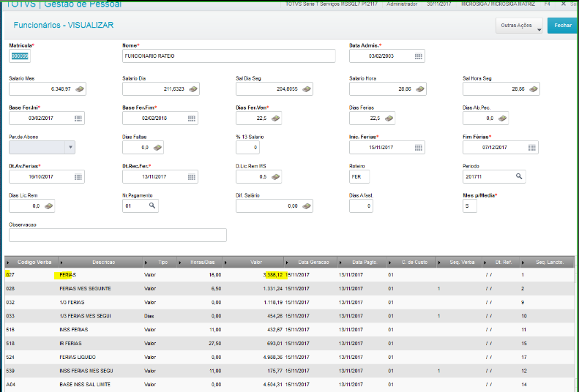The height and width of the screenshot is (392, 579).
Task: Click the Dias Afast. field
Action: (x=361, y=206)
